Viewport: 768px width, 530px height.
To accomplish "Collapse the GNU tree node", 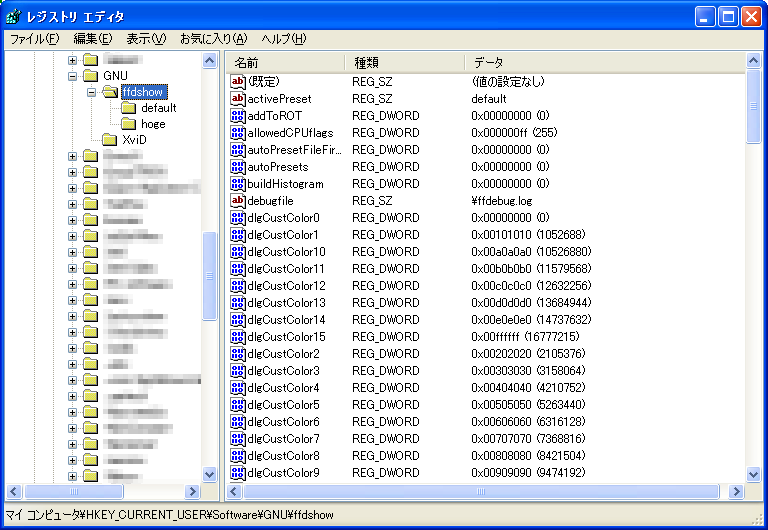I will click(x=73, y=76).
